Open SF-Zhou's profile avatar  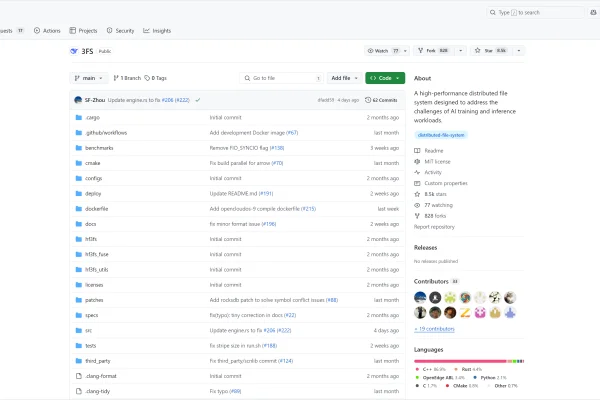(x=78, y=100)
